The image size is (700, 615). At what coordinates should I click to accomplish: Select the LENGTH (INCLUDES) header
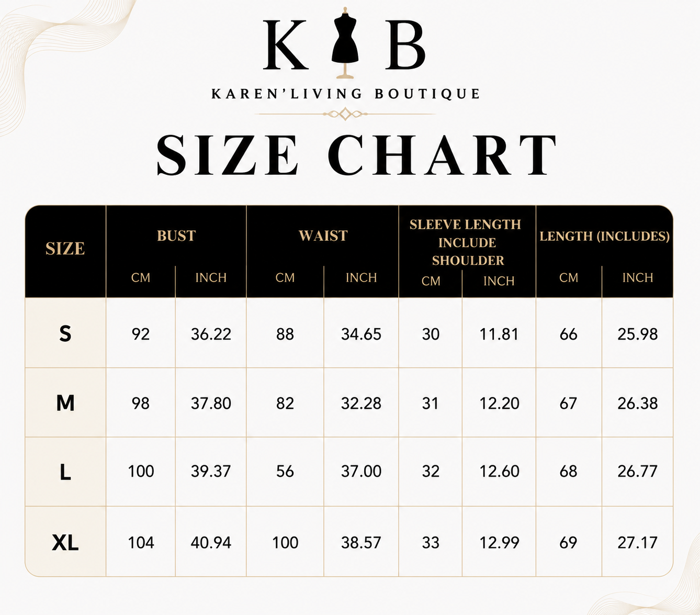(x=605, y=236)
